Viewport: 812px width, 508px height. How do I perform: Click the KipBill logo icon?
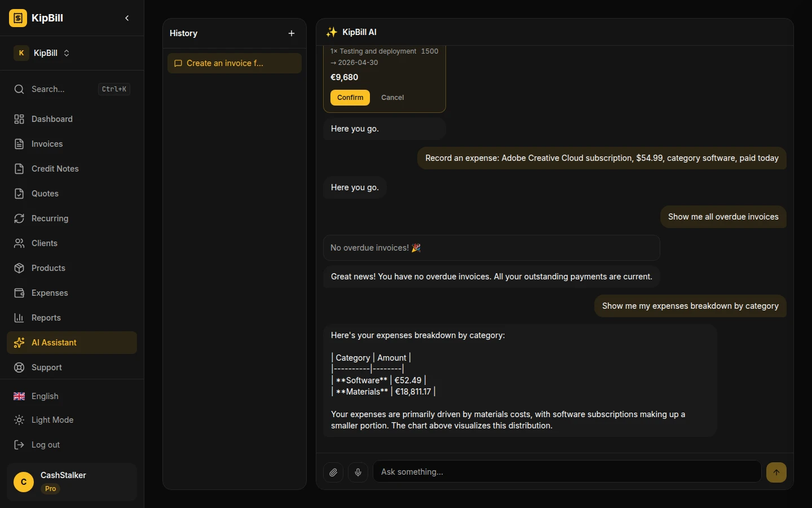(x=18, y=18)
